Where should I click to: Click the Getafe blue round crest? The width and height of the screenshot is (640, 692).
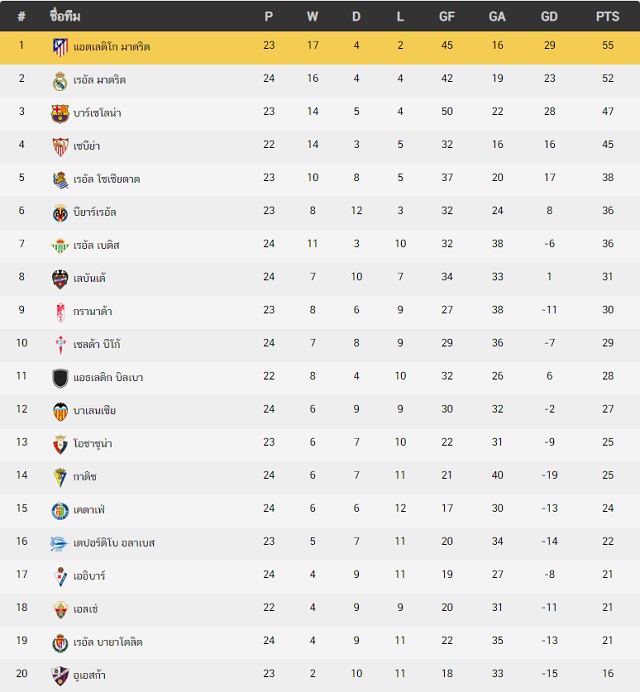[60, 511]
